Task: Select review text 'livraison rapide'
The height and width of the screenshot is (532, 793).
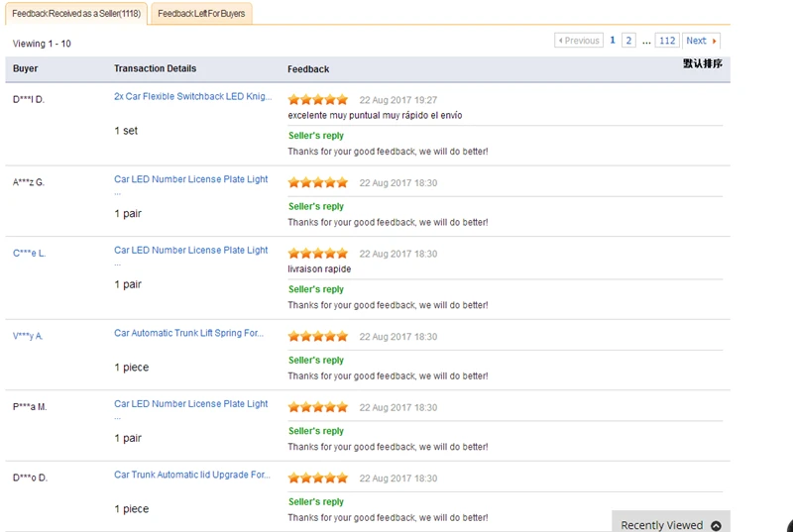Action: (x=319, y=268)
